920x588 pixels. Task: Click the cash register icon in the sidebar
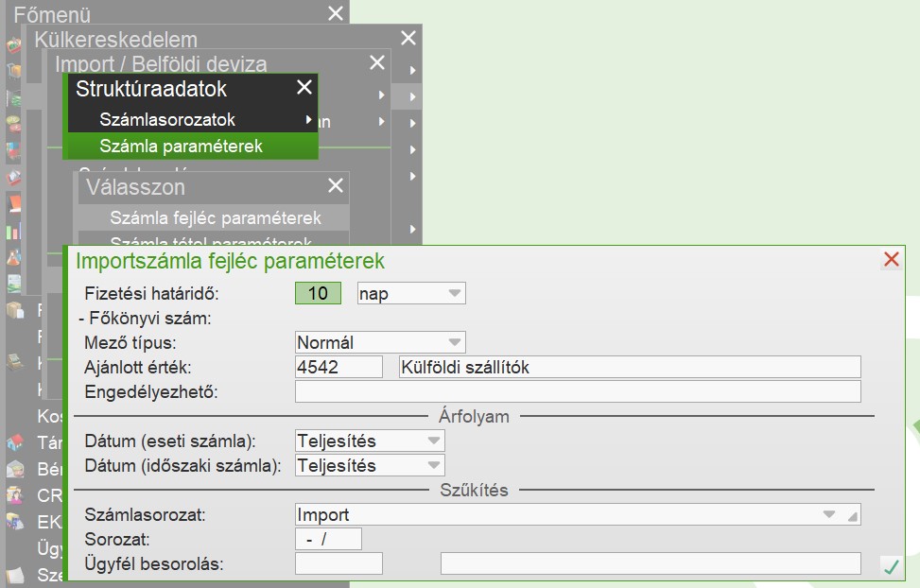[x=15, y=362]
